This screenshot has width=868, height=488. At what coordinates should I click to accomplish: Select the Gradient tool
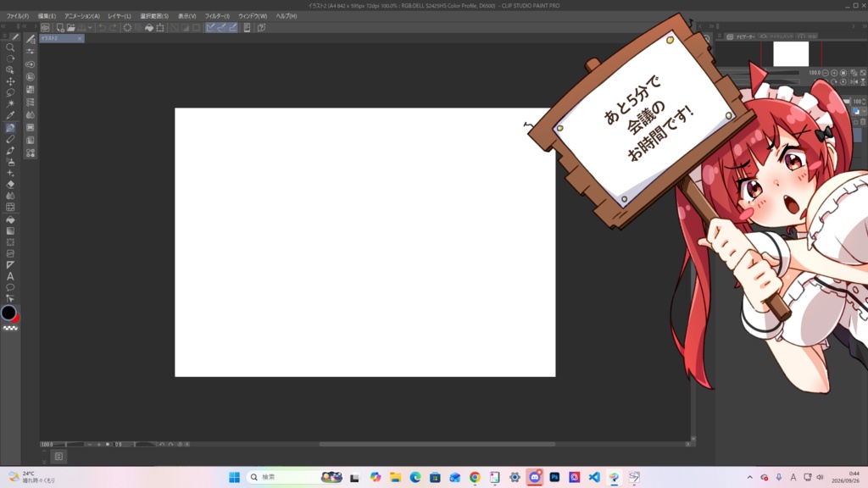[x=10, y=230]
